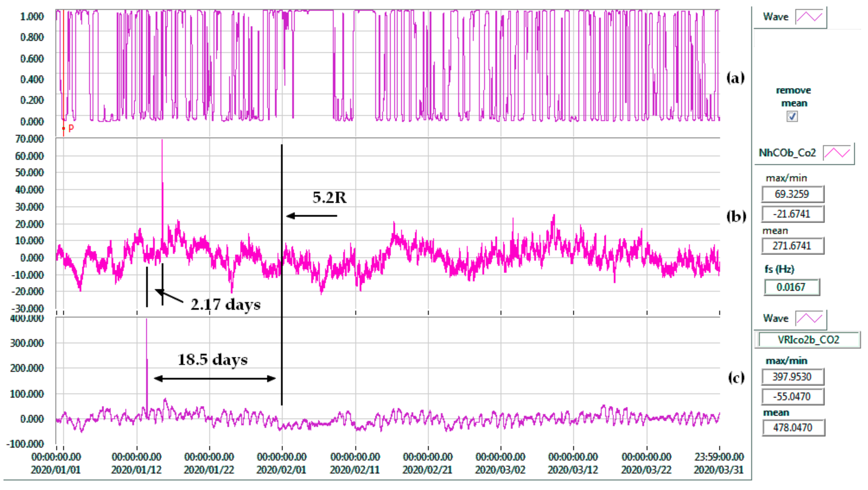Click the 2.17 days annotation text
Screen dimensions: 868x490
click(x=225, y=305)
